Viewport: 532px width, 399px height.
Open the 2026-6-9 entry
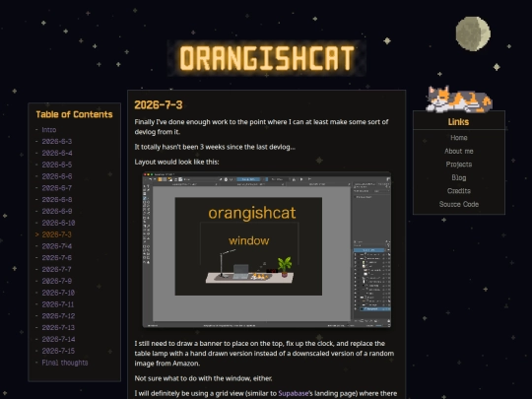point(57,211)
